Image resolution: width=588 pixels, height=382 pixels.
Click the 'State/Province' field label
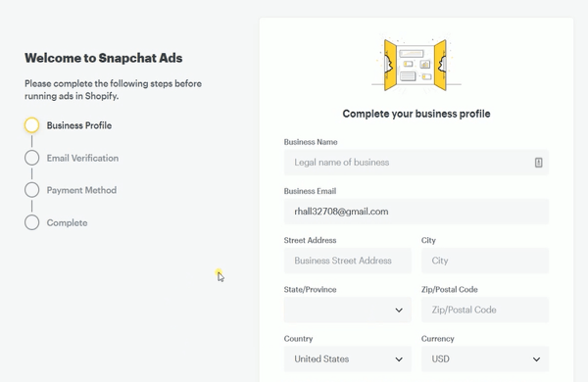pos(310,289)
